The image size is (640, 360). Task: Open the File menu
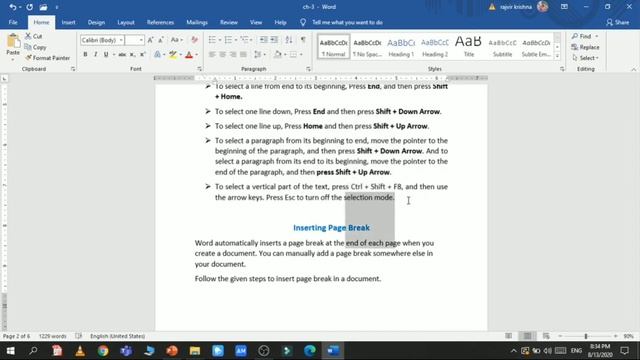13,22
